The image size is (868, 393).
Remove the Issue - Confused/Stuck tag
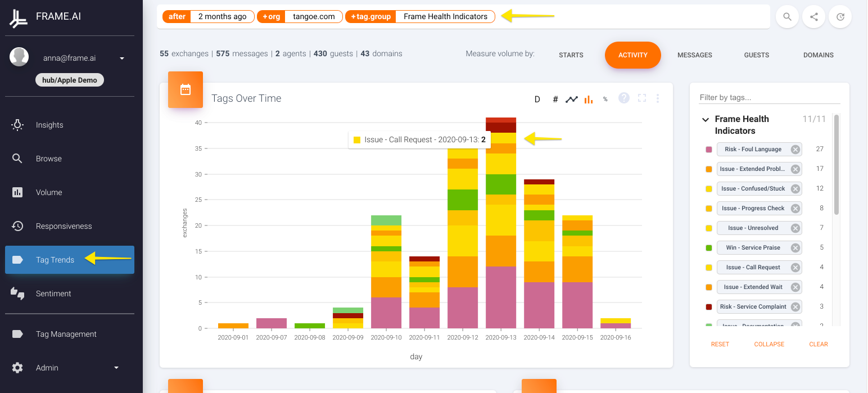pyautogui.click(x=795, y=189)
